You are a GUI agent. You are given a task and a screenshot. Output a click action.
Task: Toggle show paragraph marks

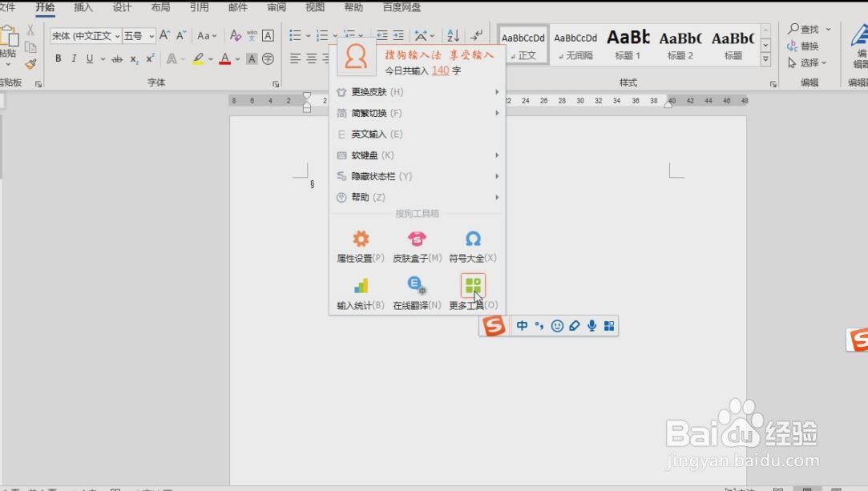pyautogui.click(x=476, y=35)
